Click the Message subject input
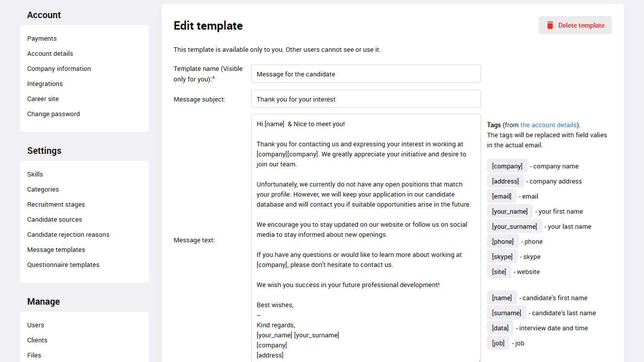The width and height of the screenshot is (644, 362). (366, 99)
